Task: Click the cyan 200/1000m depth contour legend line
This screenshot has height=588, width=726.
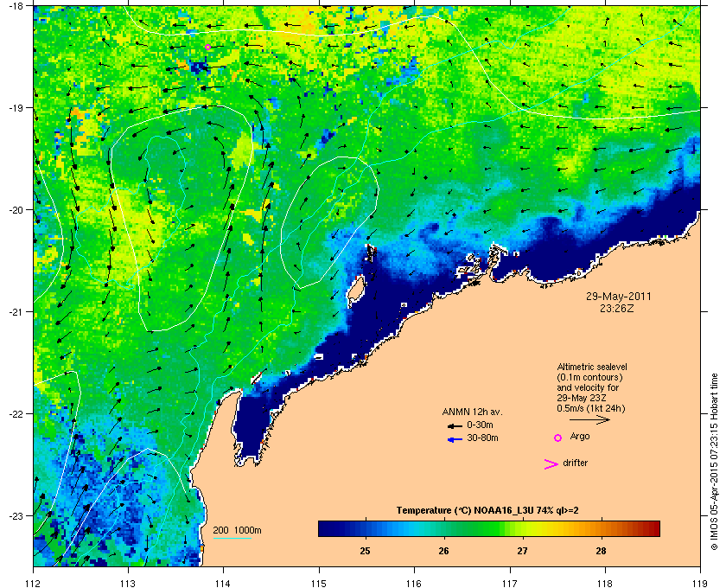Action: [x=232, y=538]
